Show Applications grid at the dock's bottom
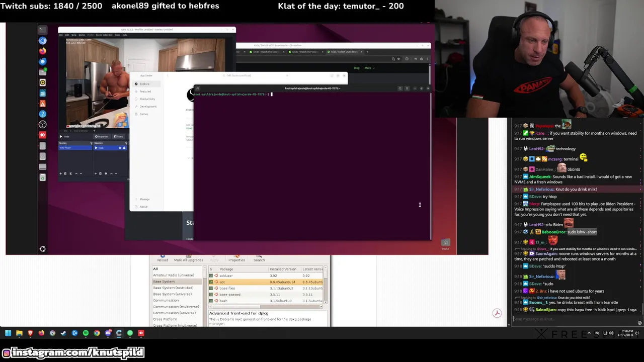The width and height of the screenshot is (644, 362). 43,249
